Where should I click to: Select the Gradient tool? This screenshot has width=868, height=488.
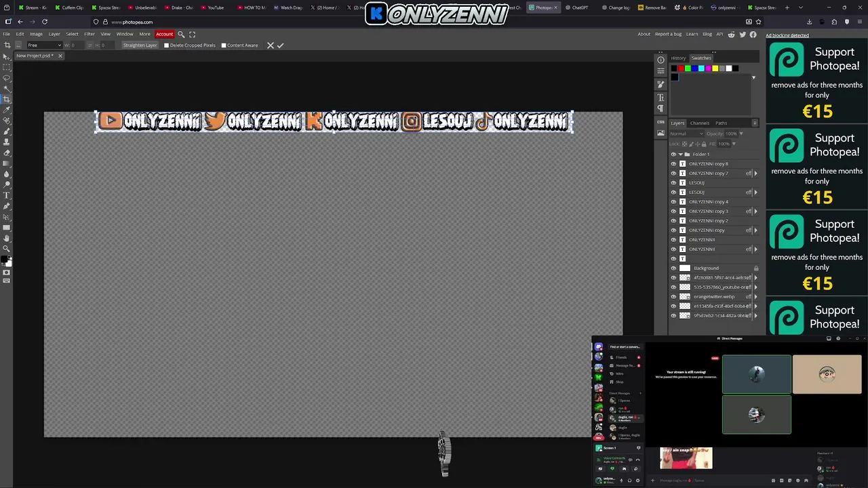[x=7, y=163]
